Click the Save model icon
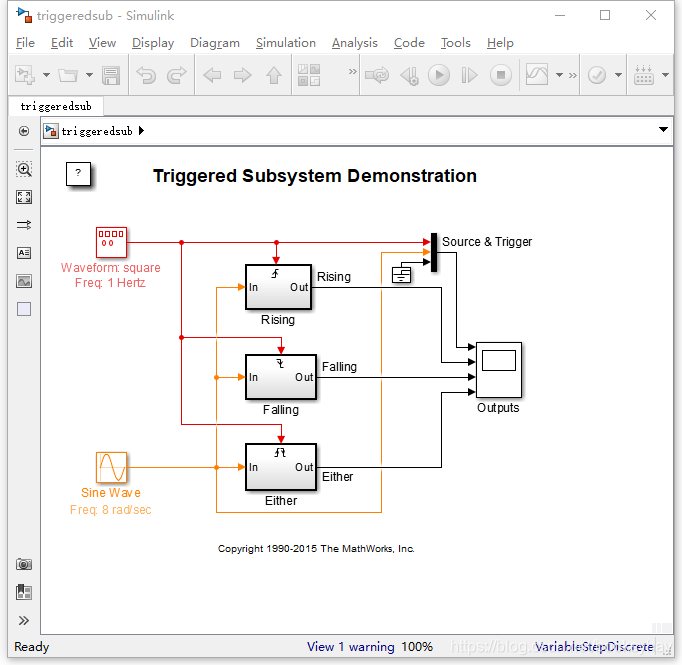The width and height of the screenshot is (682, 665). (111, 75)
